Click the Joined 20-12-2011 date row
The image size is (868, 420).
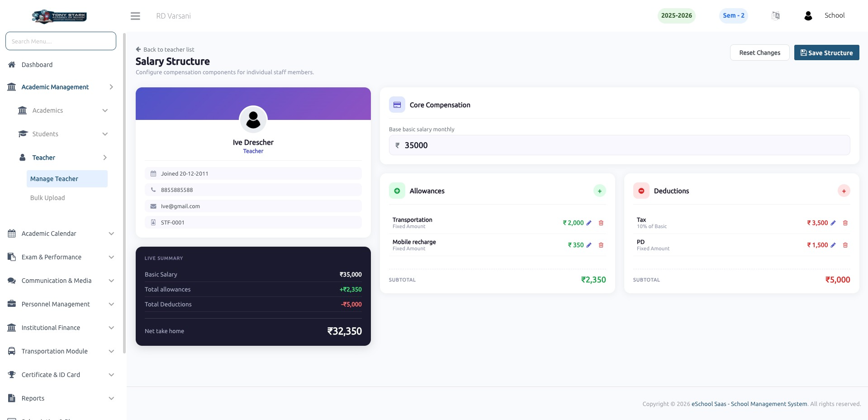pyautogui.click(x=253, y=173)
